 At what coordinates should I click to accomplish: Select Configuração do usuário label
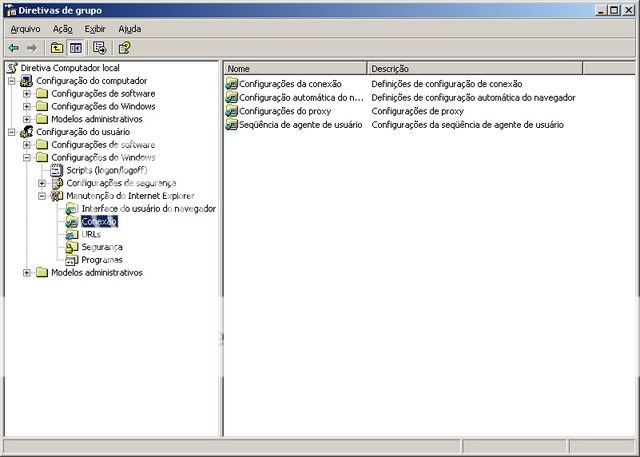[83, 132]
